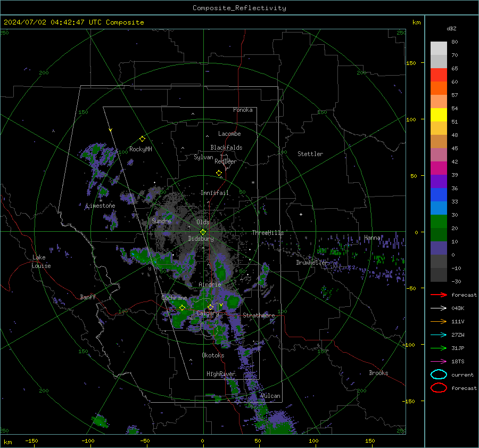Click the Cochrane city label
Image resolution: width=479 pixels, height=448 pixels.
(x=174, y=298)
